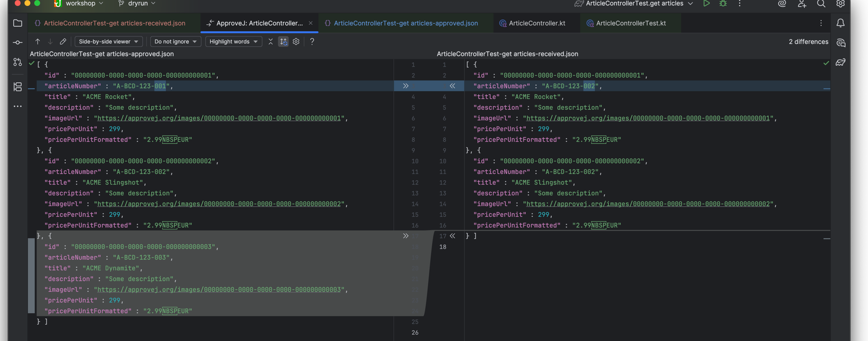This screenshot has width=868, height=341.
Task: Jump to the previous difference arrow
Action: (x=38, y=42)
